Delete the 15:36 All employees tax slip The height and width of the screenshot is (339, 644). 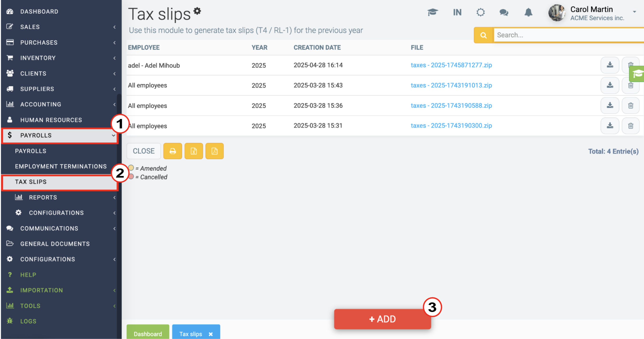click(x=630, y=106)
